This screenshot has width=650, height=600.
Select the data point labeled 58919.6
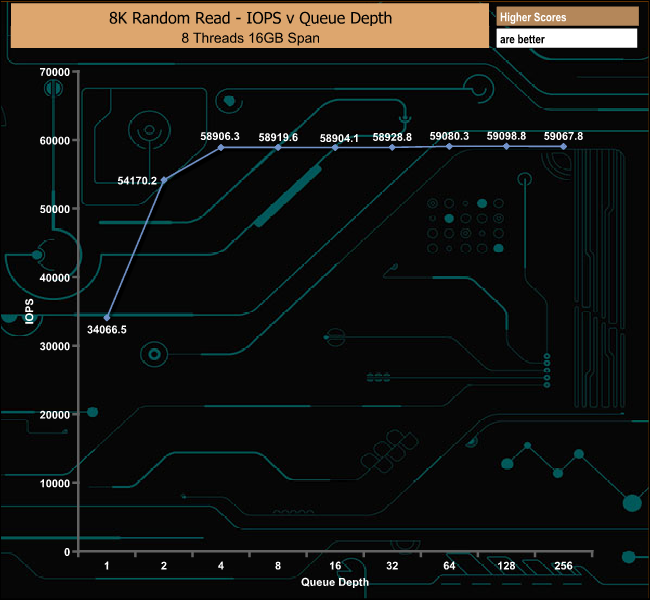point(278,147)
